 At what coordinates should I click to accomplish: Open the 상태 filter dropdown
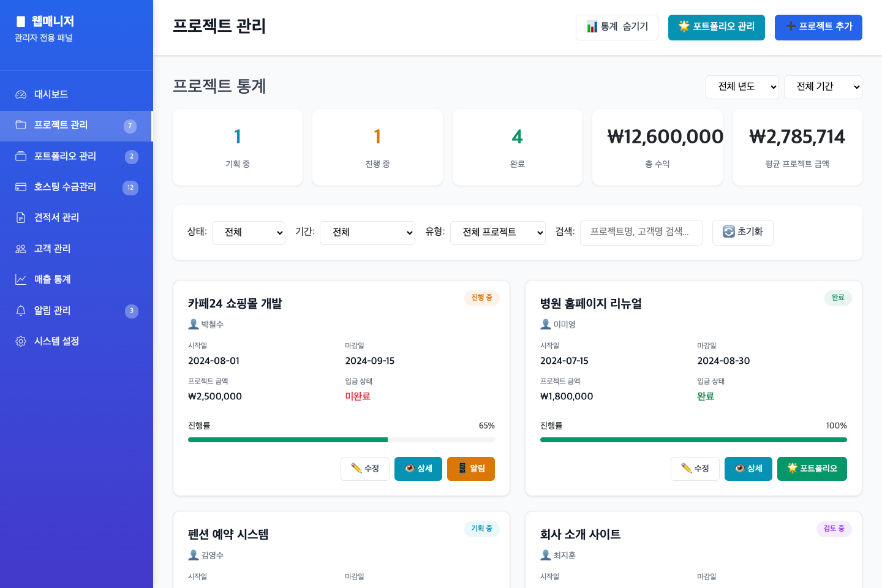click(x=249, y=233)
